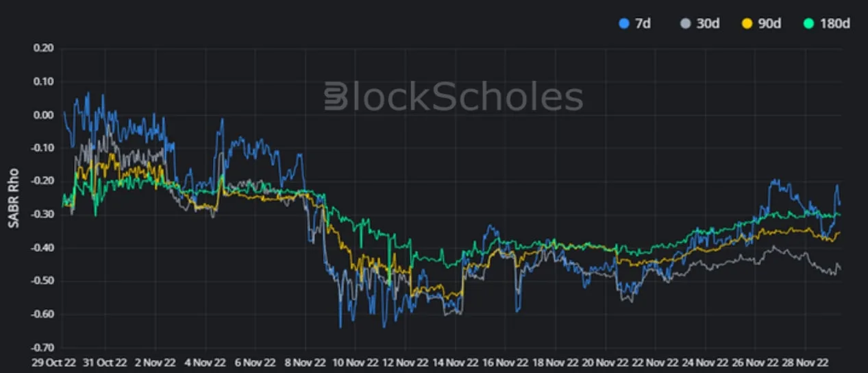
Task: Toggle the 7d series legend label
Action: (x=643, y=23)
